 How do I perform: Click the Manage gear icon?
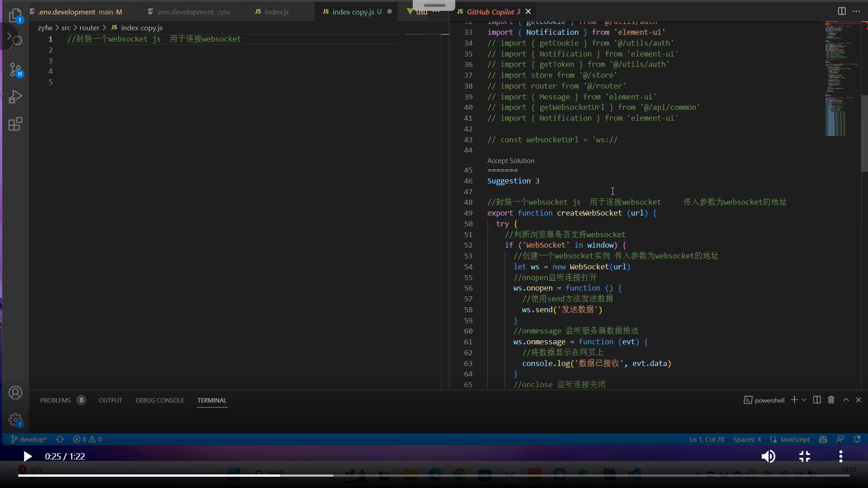pos(15,420)
